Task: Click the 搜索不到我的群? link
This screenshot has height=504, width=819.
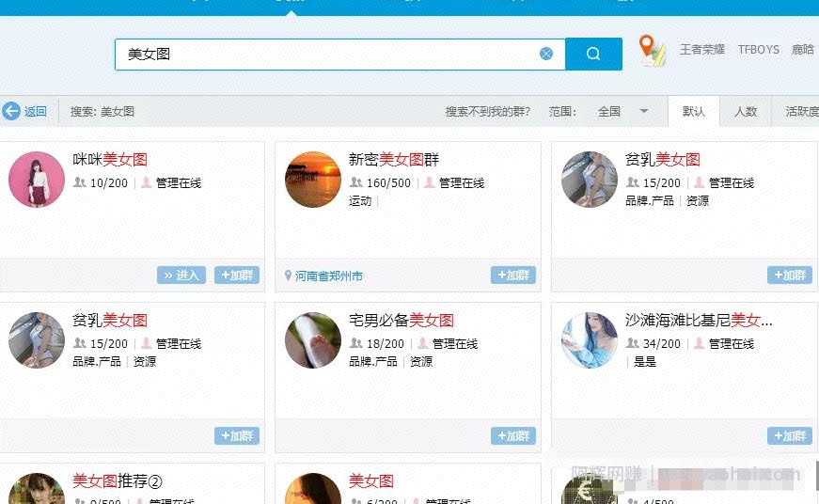Action: pos(487,111)
